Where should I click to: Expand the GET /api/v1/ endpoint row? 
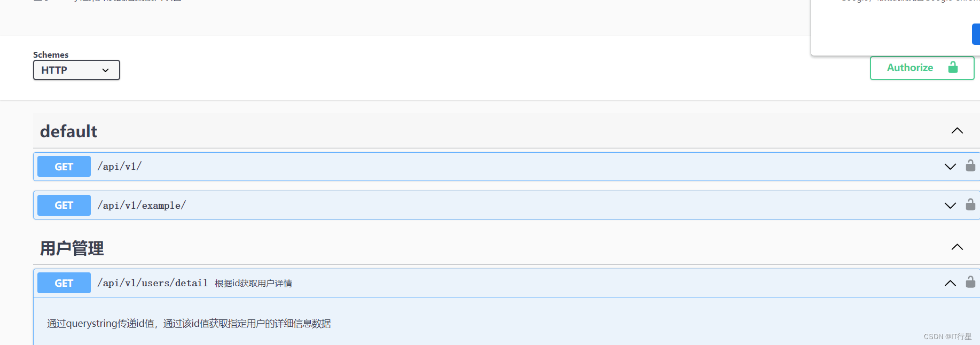click(950, 166)
